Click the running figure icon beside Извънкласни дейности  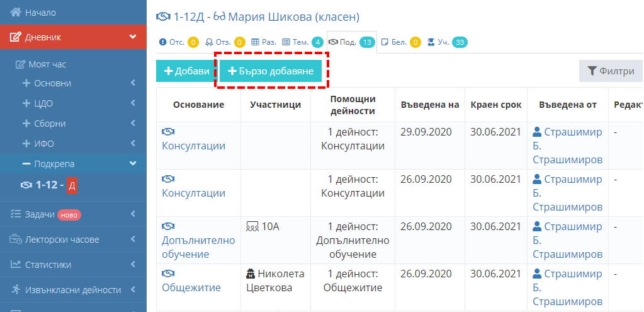tap(15, 289)
